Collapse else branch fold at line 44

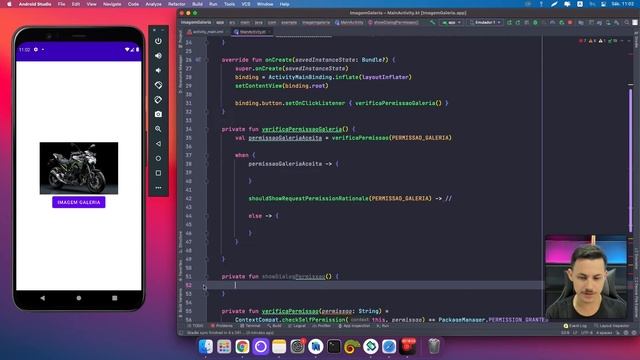(207, 216)
